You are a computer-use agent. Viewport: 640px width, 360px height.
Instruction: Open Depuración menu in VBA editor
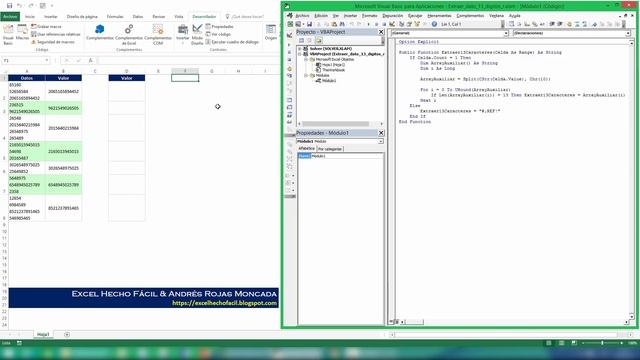click(x=392, y=16)
